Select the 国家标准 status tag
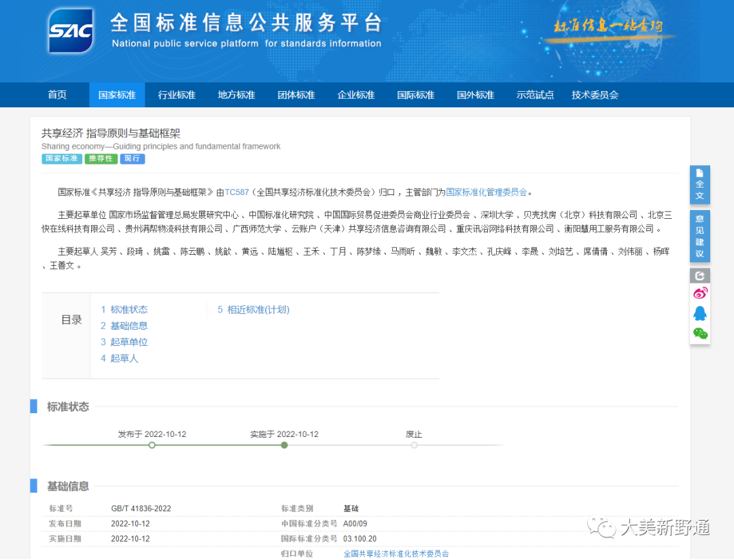The image size is (734, 560). (61, 158)
